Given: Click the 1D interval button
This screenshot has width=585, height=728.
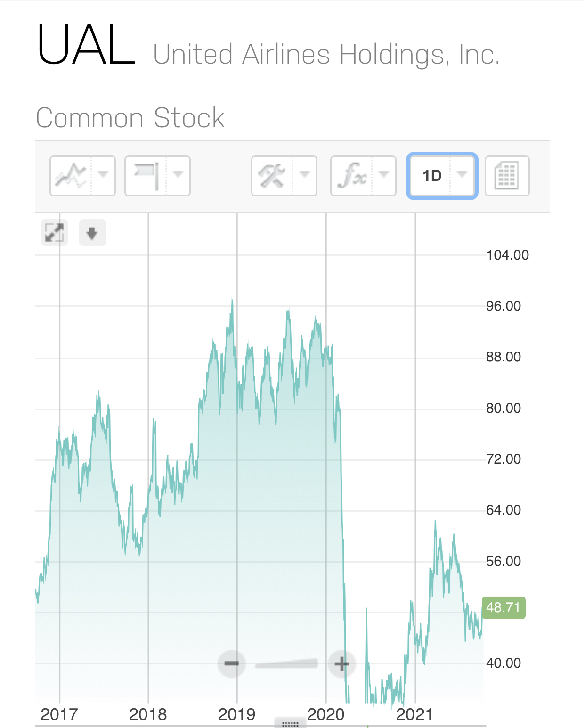Looking at the screenshot, I should pyautogui.click(x=431, y=176).
